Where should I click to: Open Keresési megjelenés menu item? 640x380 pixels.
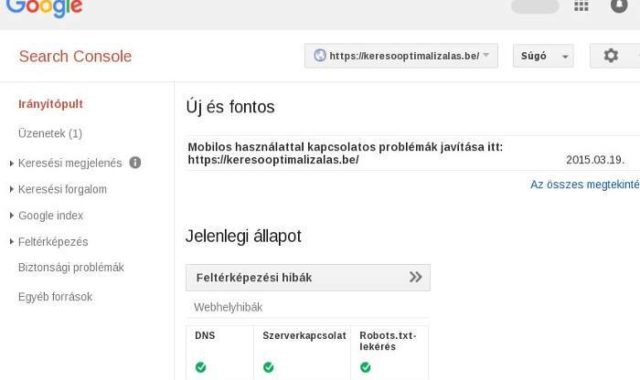coord(70,163)
